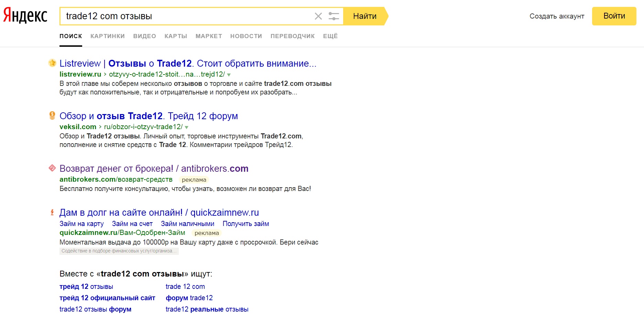This screenshot has width=644, height=316.
Task: Click the Яндекс logo
Action: pos(25,15)
